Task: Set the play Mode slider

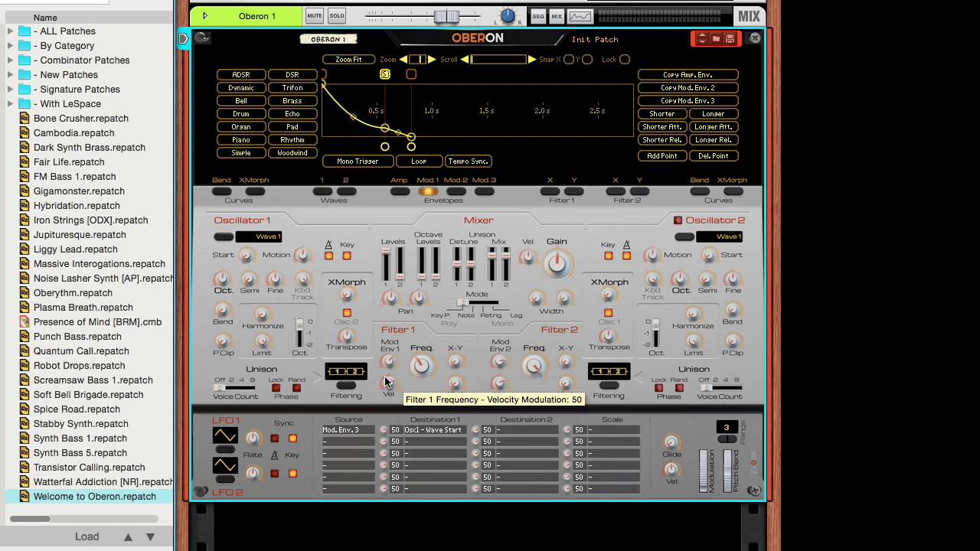Action: pos(476,303)
